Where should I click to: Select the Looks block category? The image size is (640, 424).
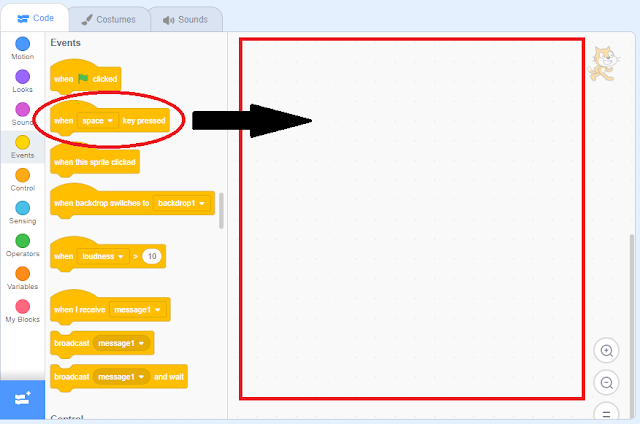point(22,81)
